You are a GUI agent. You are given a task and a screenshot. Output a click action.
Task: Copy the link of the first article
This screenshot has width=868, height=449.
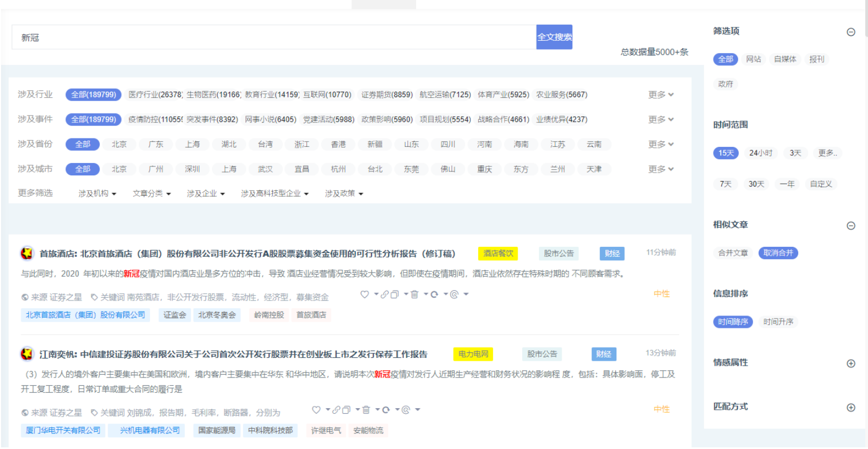pos(385,294)
